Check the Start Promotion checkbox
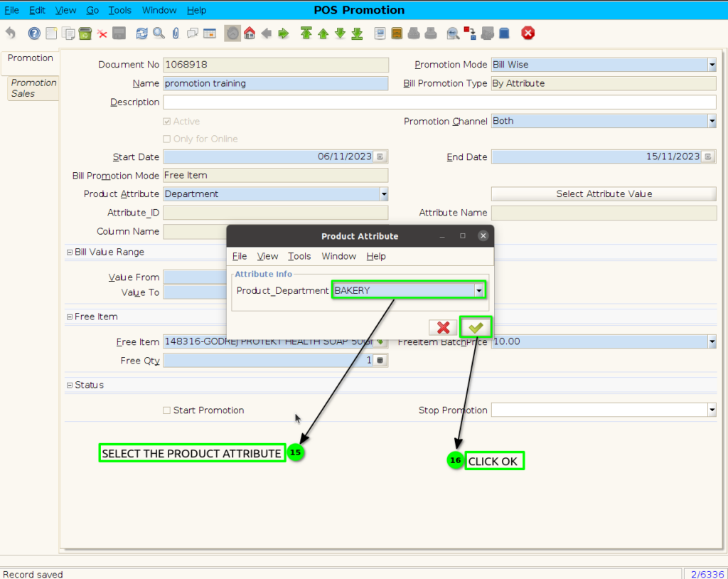Screen dimensions: 728x579 tap(166, 410)
